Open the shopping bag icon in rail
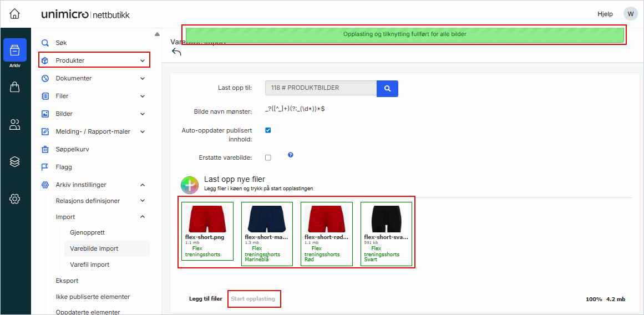 pos(14,87)
